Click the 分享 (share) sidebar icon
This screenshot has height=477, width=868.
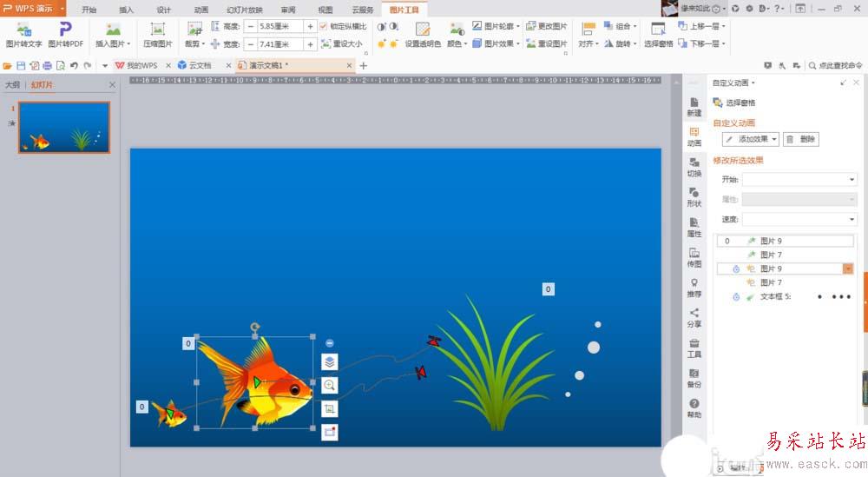click(694, 317)
